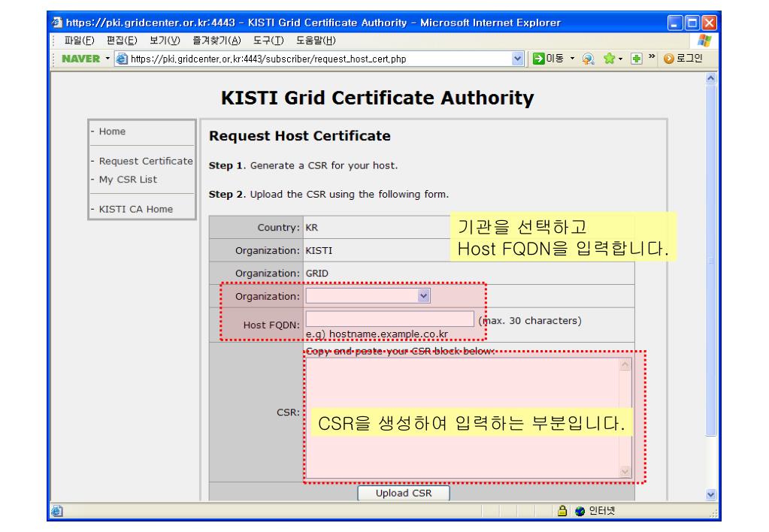Click the Naver search magnifier icon
The image size is (769, 532).
point(588,59)
